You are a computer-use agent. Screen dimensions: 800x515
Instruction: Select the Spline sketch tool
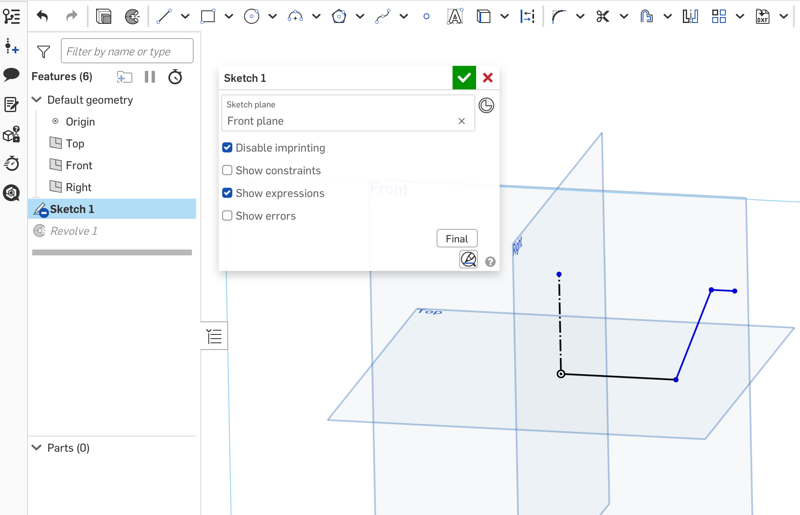pos(383,16)
